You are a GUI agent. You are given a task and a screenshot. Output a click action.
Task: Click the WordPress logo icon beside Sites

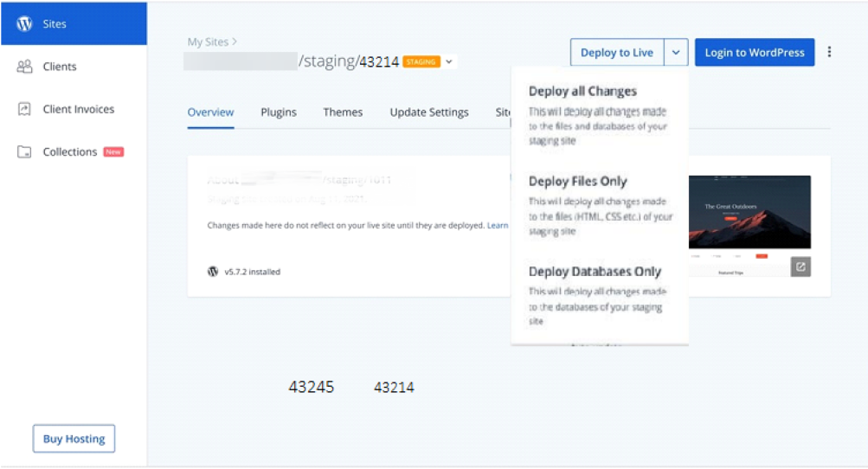point(25,24)
